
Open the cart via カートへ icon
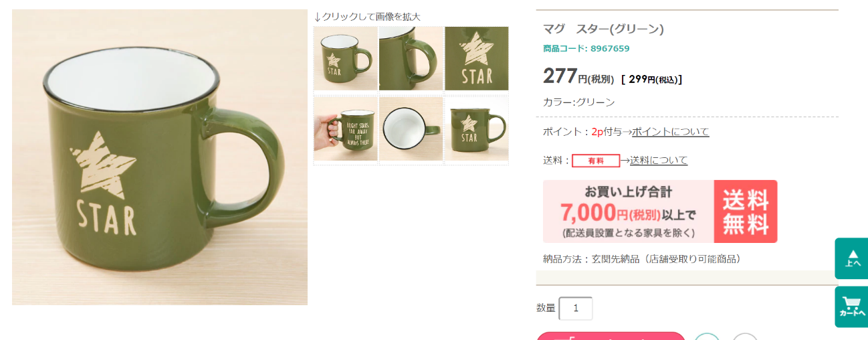[852, 307]
